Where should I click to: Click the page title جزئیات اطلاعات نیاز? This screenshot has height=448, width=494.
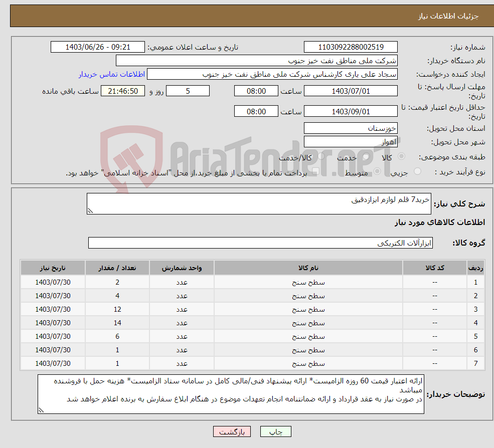(448, 16)
